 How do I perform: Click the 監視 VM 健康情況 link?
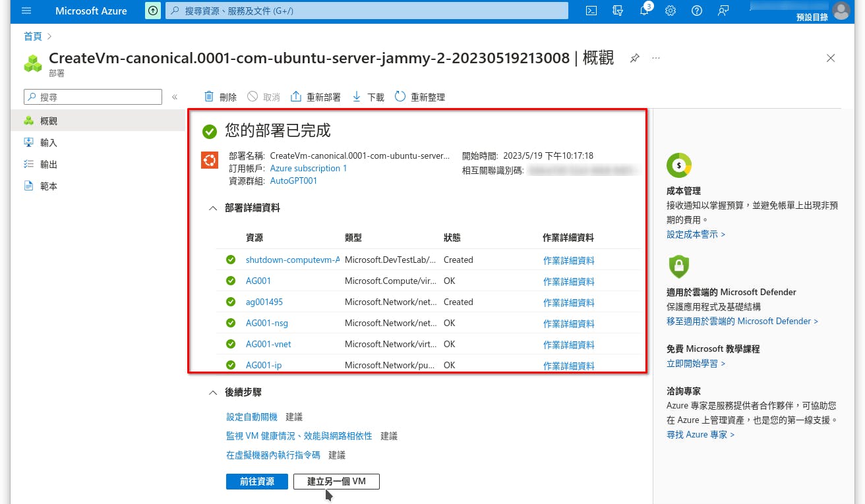299,436
